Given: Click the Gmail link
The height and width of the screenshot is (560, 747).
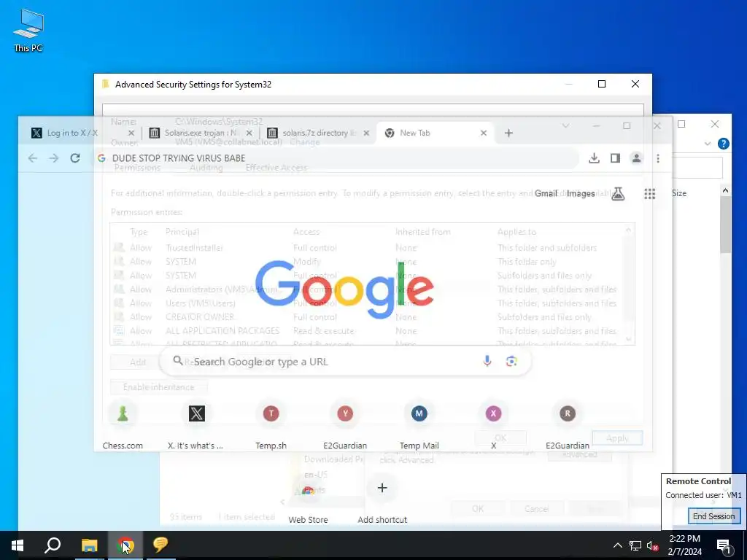Looking at the screenshot, I should (546, 193).
